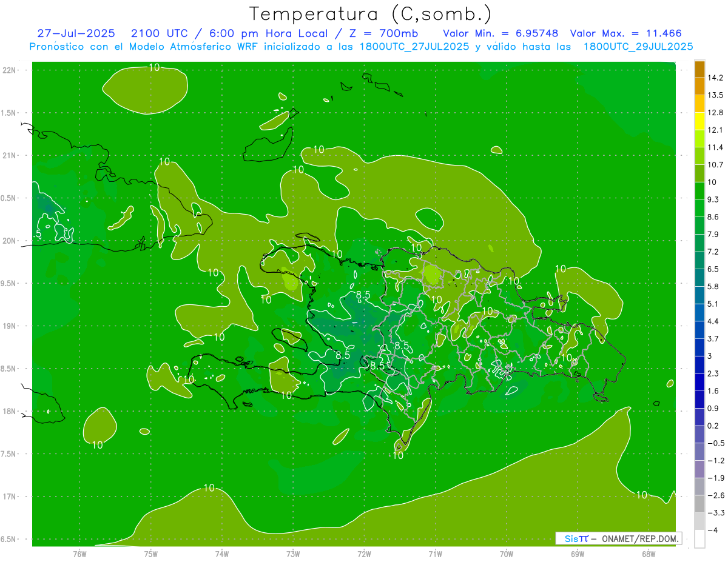Click the '2.3' value on the color scale
The image size is (728, 562).
[x=713, y=373]
